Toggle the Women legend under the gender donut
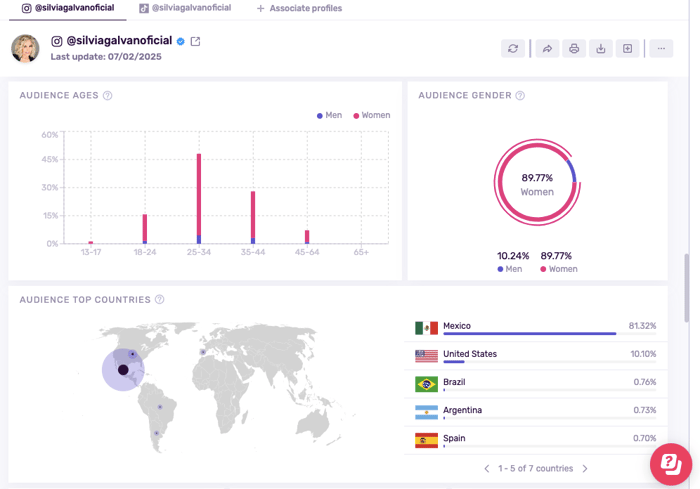700x489 pixels. pos(559,269)
